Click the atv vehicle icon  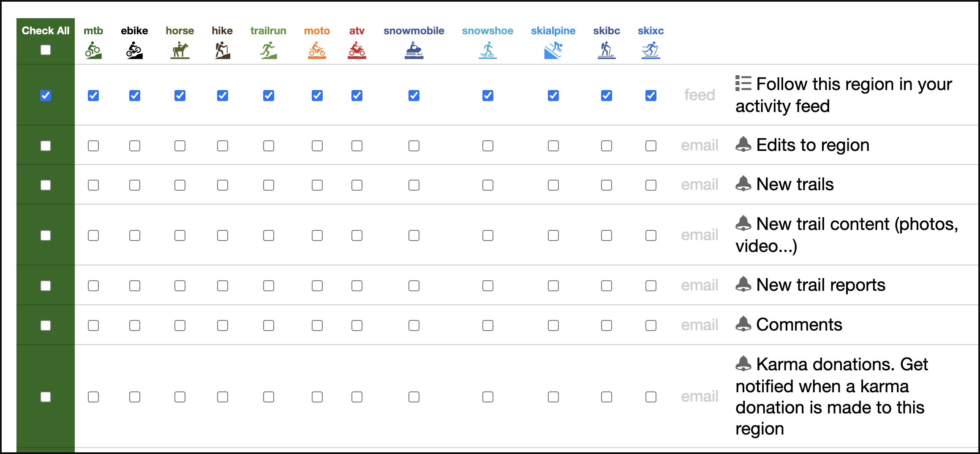click(357, 50)
